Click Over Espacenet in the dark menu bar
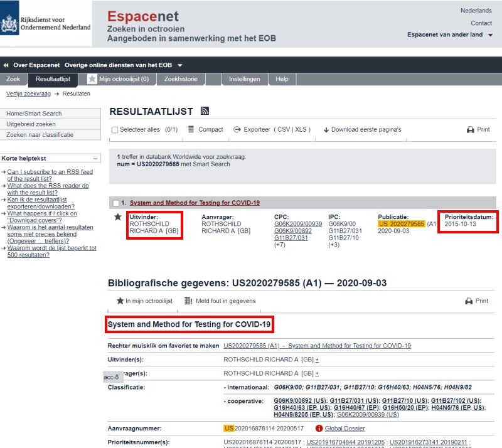Image resolution: width=502 pixels, height=448 pixels. point(36,65)
